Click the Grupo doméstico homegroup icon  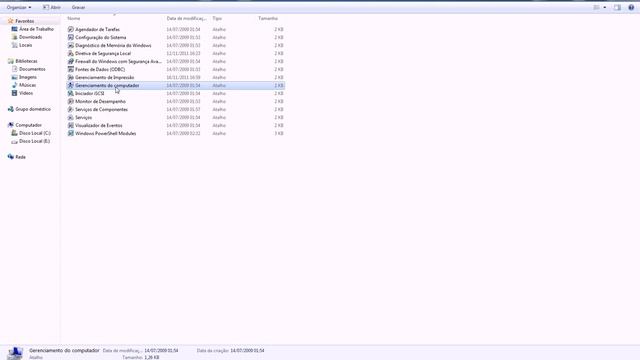click(11, 109)
